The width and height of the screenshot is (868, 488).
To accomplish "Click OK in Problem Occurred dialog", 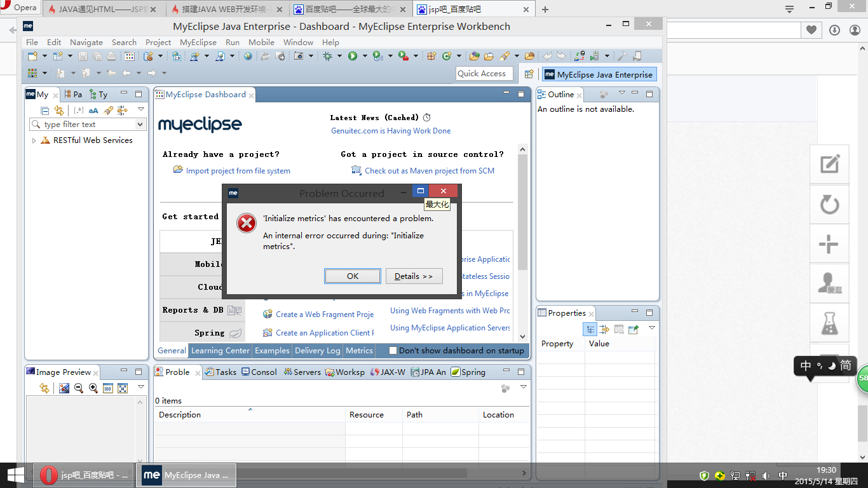I will pos(353,276).
